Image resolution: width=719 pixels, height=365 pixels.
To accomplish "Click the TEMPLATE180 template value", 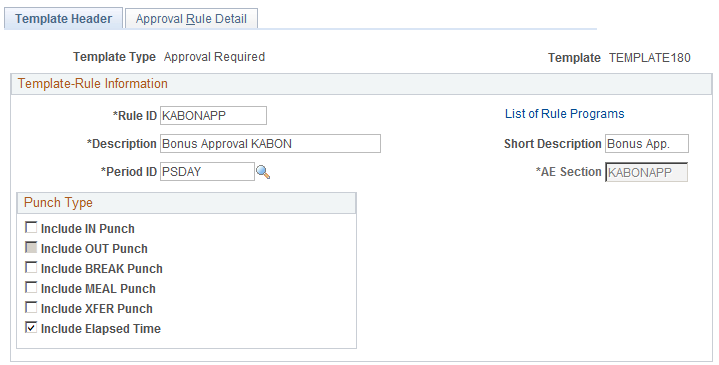I will tap(650, 58).
